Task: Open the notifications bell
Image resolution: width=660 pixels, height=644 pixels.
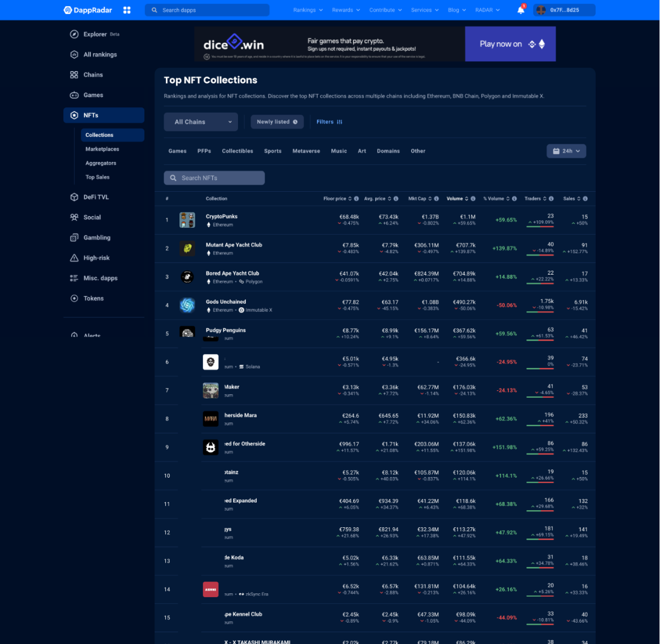Action: pos(521,10)
